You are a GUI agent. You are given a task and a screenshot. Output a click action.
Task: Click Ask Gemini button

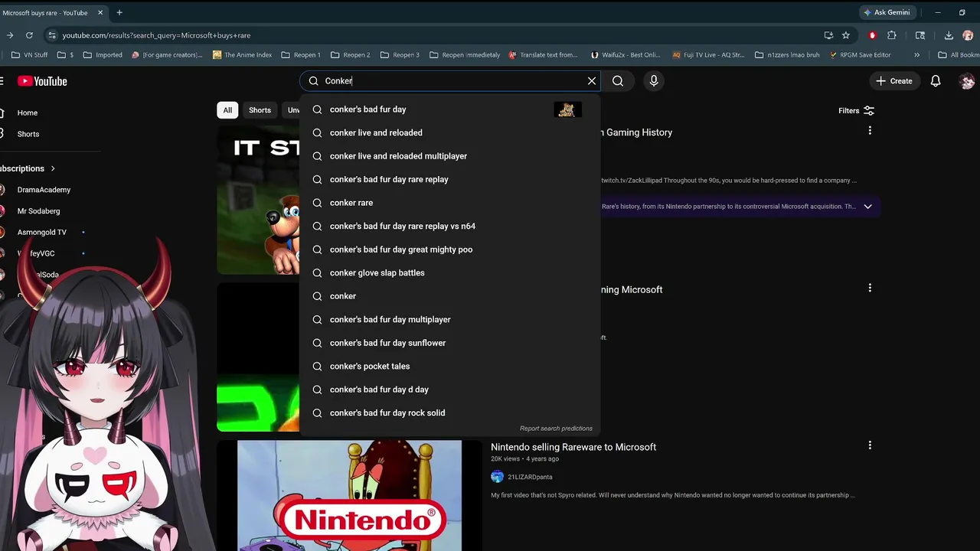click(x=887, y=12)
